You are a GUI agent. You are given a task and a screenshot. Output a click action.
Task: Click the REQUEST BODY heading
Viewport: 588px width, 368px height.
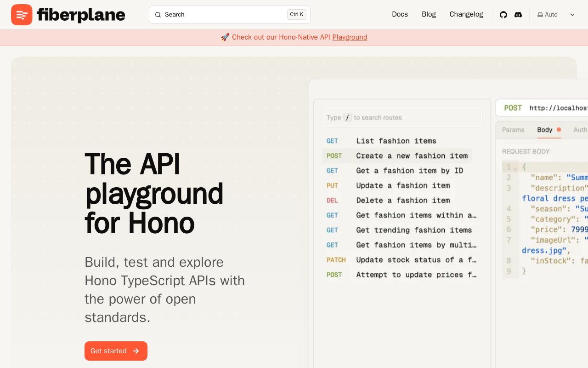pyautogui.click(x=526, y=151)
